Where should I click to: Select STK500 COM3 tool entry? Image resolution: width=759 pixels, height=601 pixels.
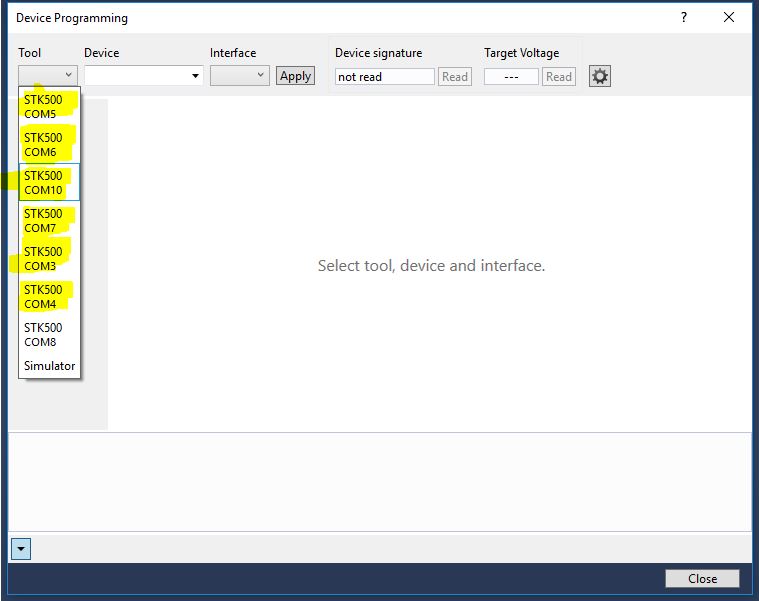coord(49,258)
